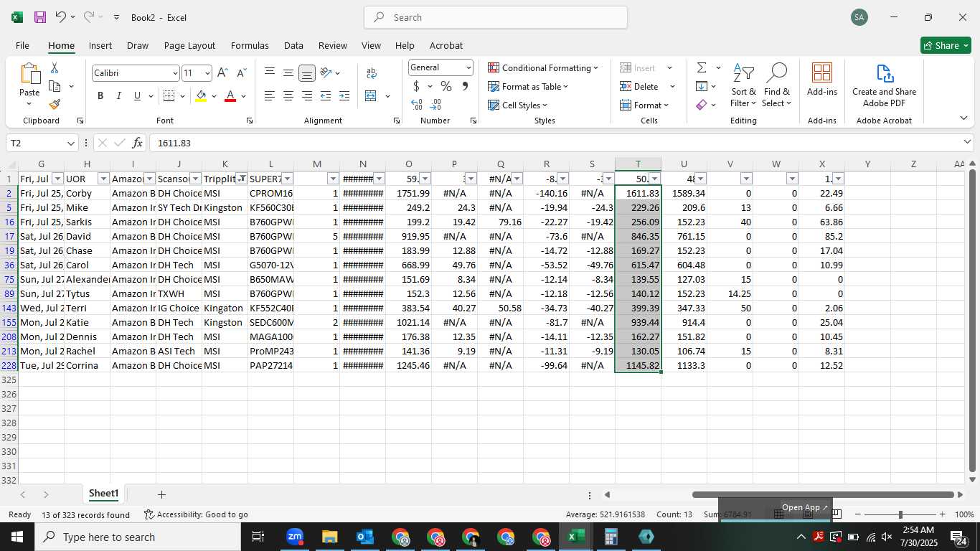
Task: Switch to the Data tab
Action: click(293, 45)
